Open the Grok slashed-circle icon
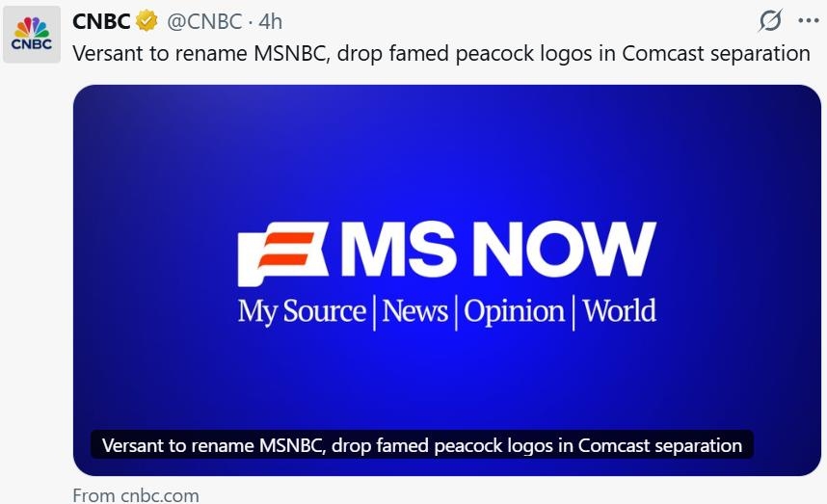 click(770, 21)
